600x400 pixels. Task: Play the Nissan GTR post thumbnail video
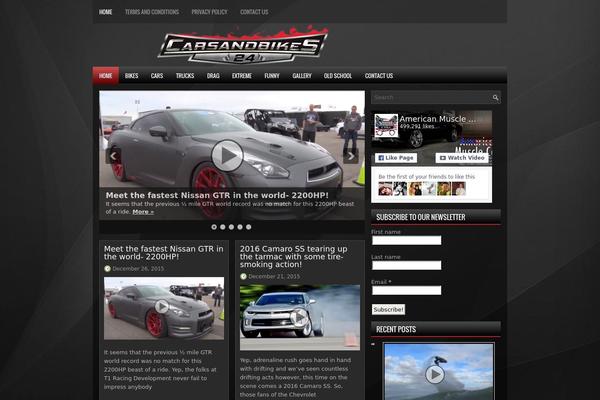pos(164,308)
